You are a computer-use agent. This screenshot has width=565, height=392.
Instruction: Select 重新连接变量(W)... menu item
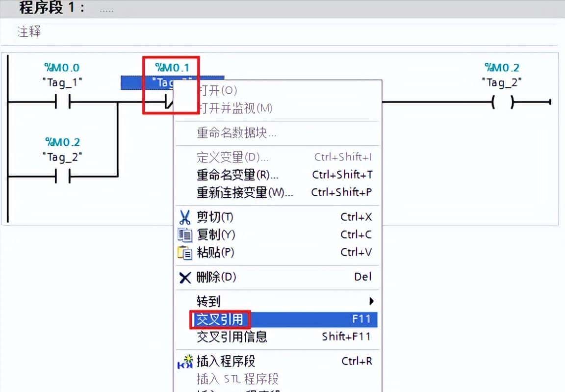(x=277, y=192)
